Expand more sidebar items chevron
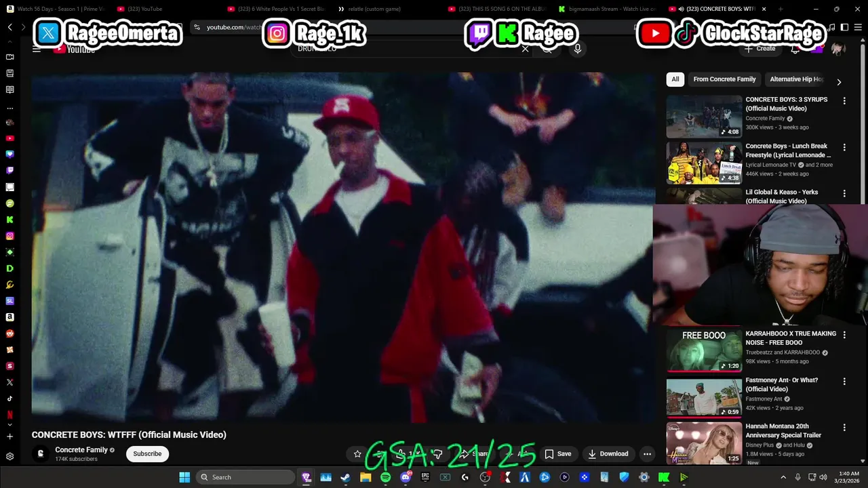This screenshot has height=488, width=868. [x=9, y=424]
